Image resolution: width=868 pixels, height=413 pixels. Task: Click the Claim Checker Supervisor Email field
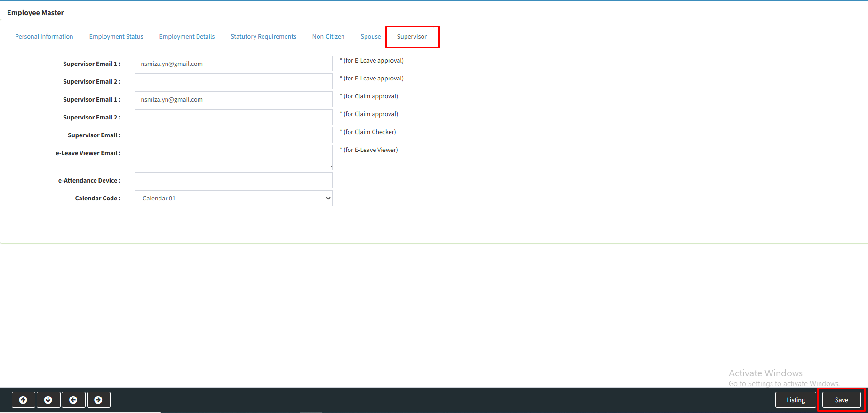click(233, 135)
